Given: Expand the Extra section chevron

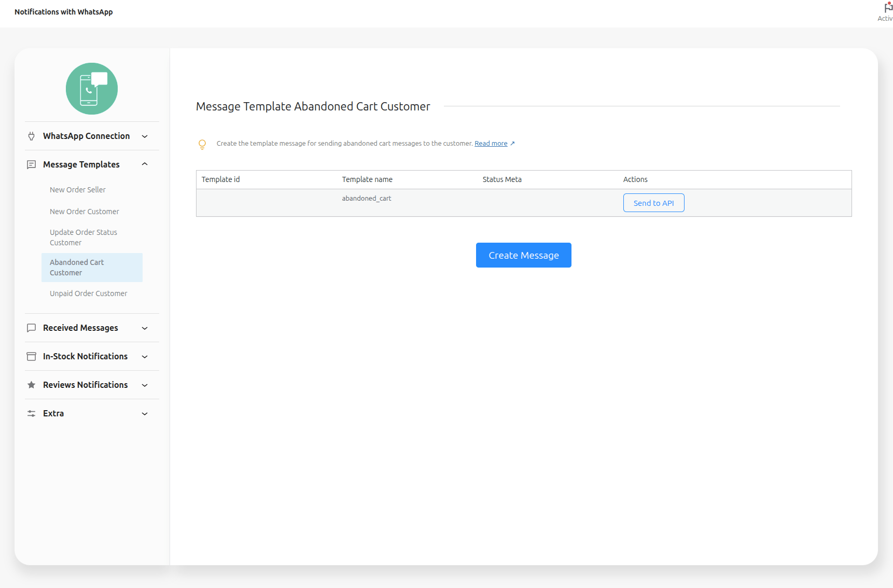Looking at the screenshot, I should pos(145,414).
